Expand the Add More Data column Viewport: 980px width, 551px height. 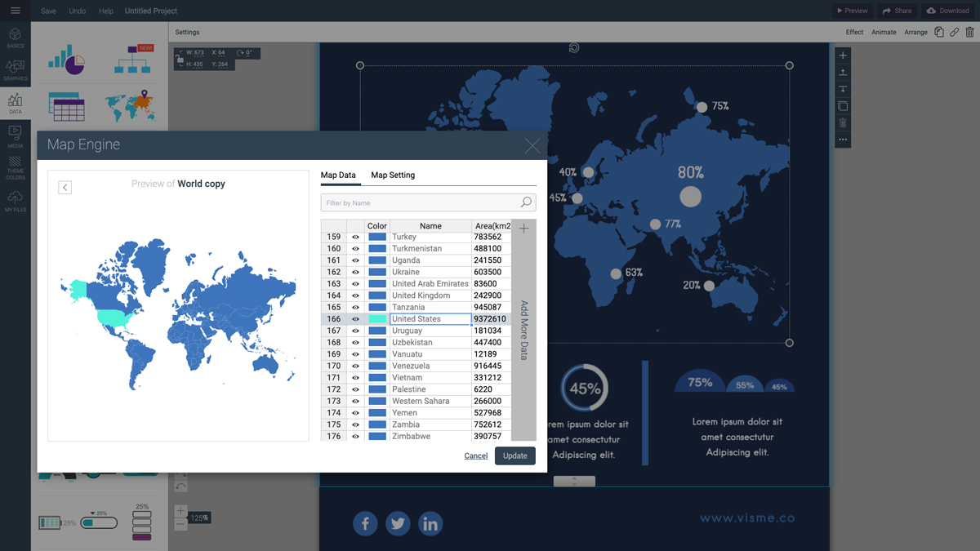tap(523, 330)
